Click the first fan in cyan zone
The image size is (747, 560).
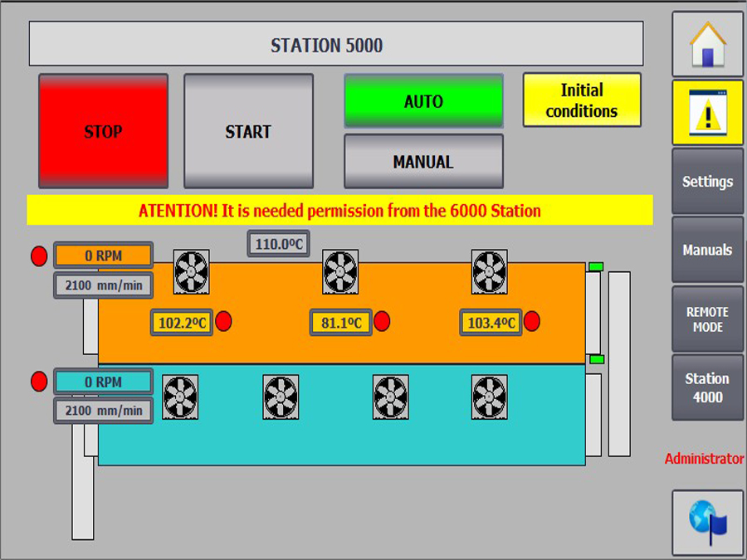coord(180,397)
